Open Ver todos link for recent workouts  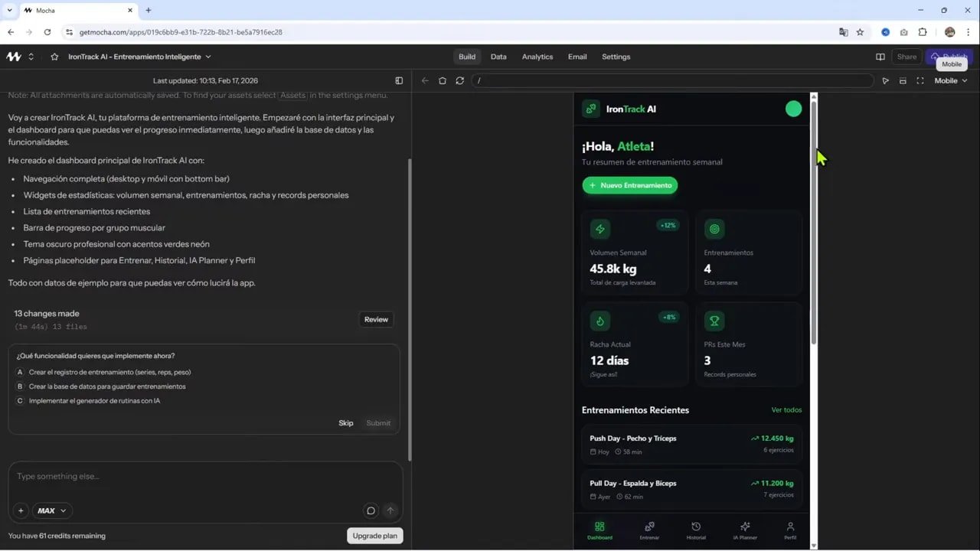786,409
